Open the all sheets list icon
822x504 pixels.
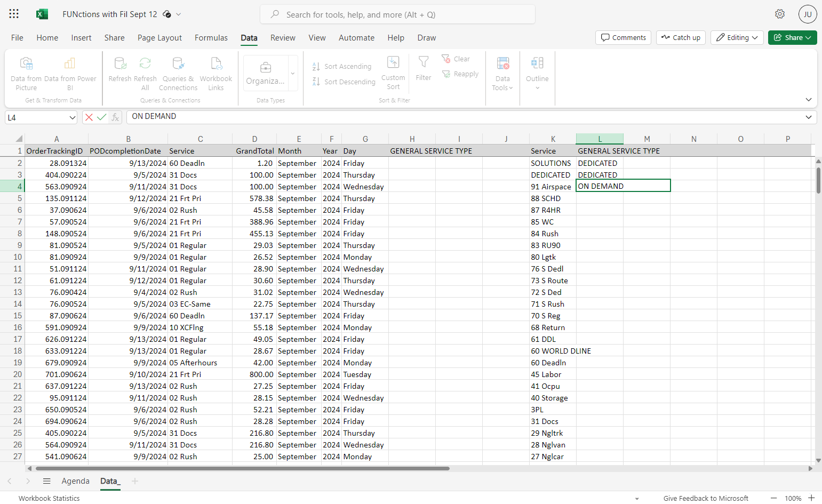tap(47, 481)
